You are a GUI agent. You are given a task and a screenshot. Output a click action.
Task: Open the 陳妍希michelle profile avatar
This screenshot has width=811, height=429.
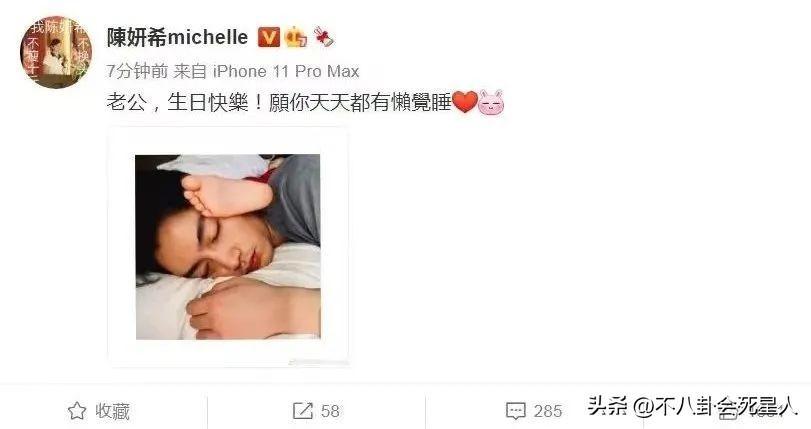coord(56,52)
